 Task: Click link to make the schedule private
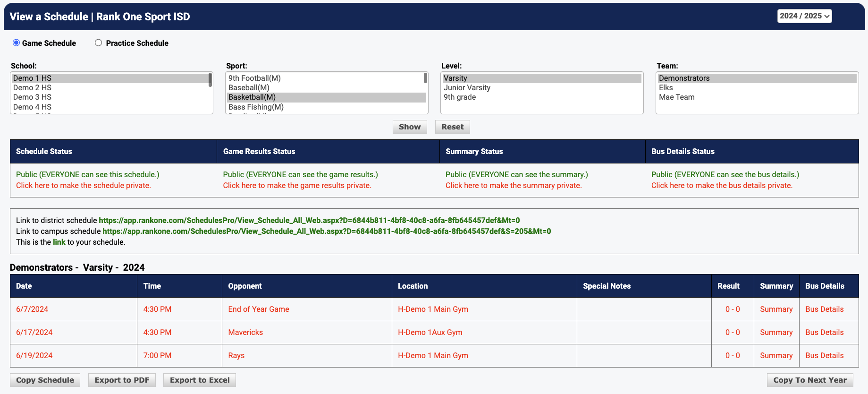pos(84,185)
